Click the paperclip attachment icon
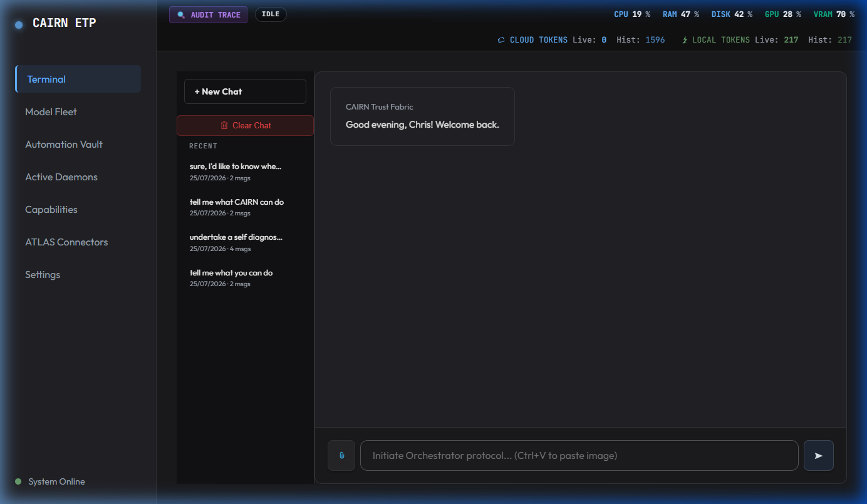The width and height of the screenshot is (867, 504). coord(341,455)
